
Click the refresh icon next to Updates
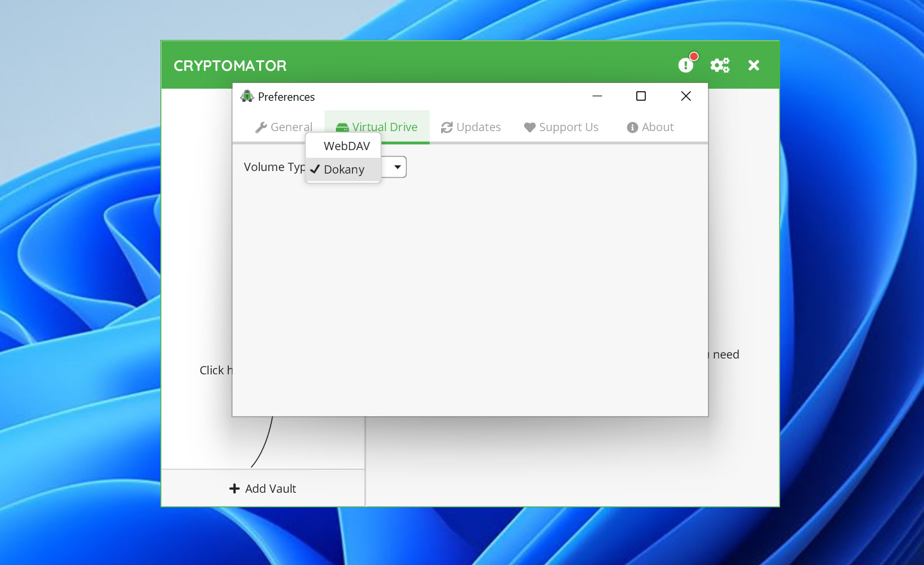click(x=446, y=127)
